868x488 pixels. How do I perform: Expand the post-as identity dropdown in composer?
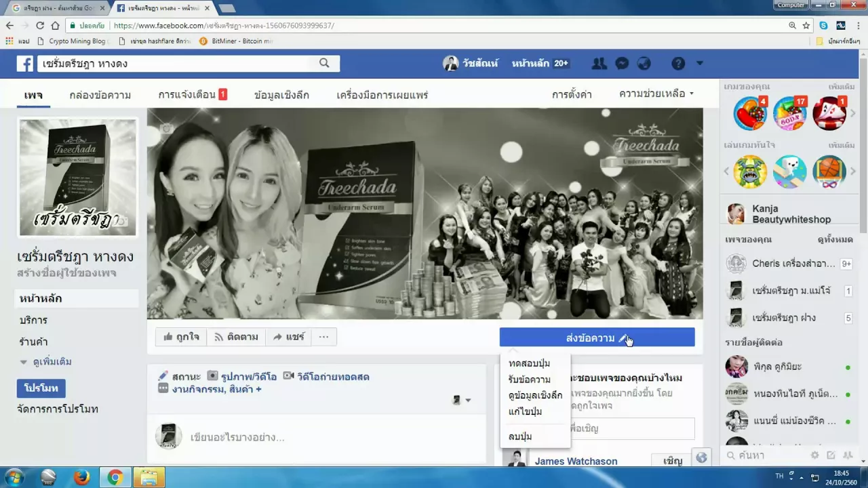coord(462,400)
